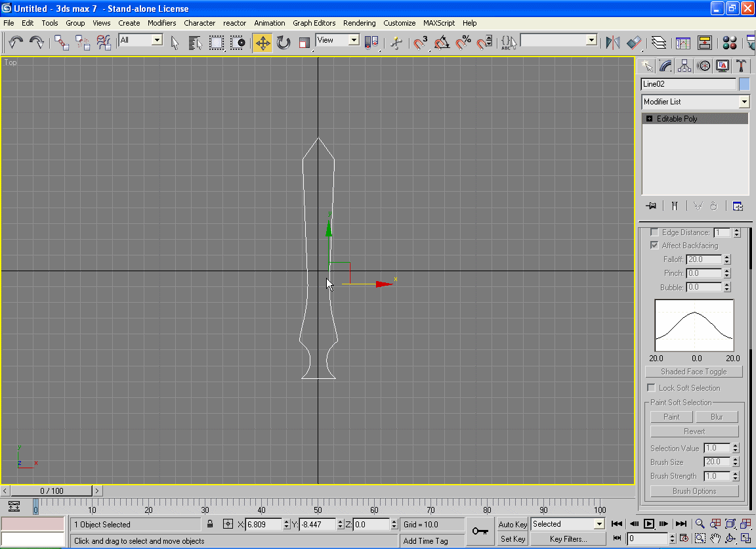Open the Rendering menu
This screenshot has height=549, width=756.
coord(359,23)
